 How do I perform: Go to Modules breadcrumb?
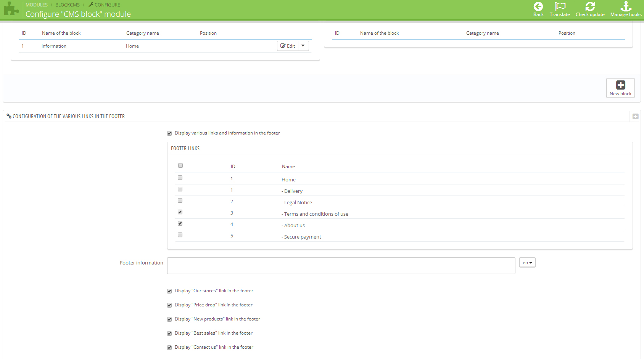click(x=37, y=5)
